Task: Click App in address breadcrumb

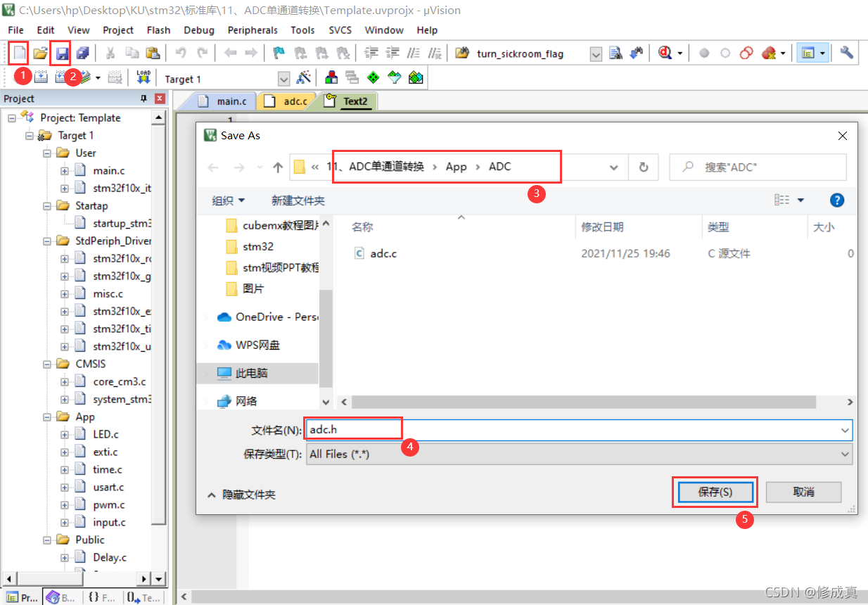Action: 457,167
